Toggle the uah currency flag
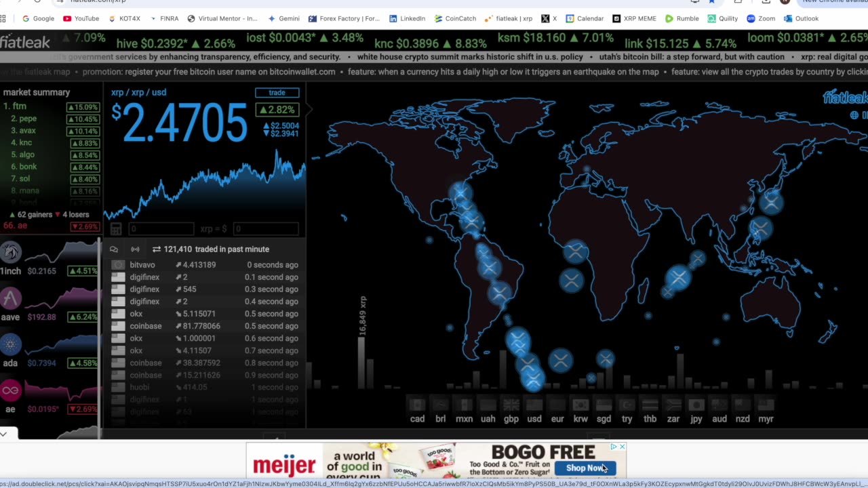 point(488,405)
